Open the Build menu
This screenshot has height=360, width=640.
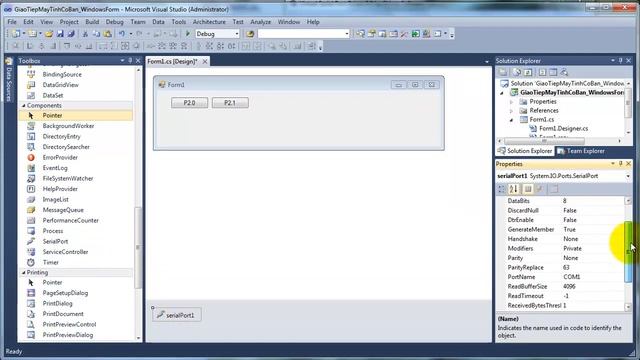[x=92, y=22]
